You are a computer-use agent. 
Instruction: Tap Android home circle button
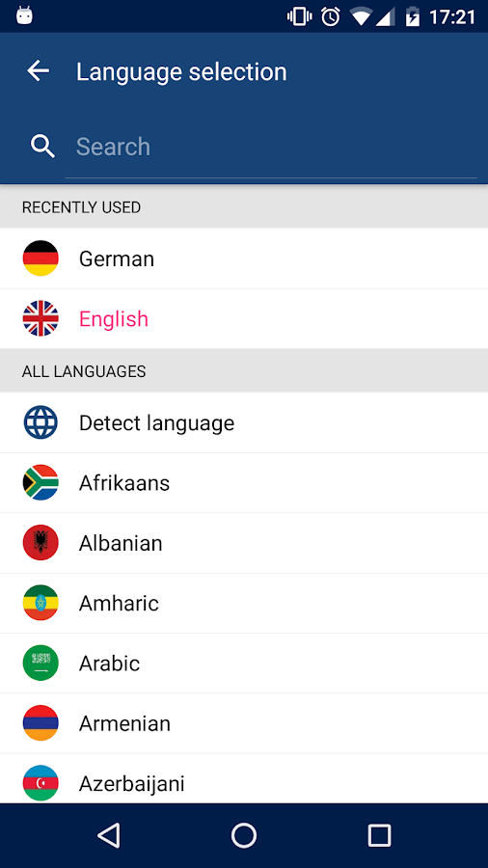244,835
